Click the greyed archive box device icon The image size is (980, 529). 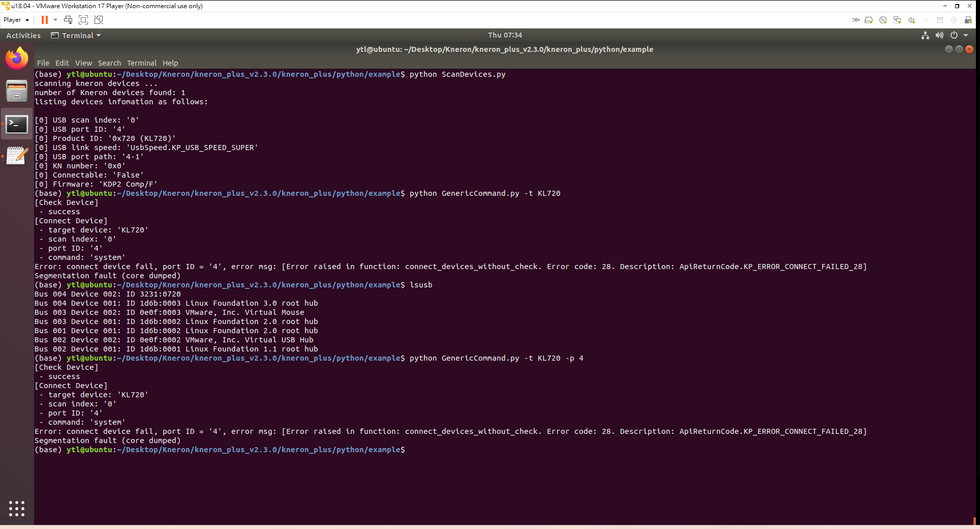click(x=940, y=20)
